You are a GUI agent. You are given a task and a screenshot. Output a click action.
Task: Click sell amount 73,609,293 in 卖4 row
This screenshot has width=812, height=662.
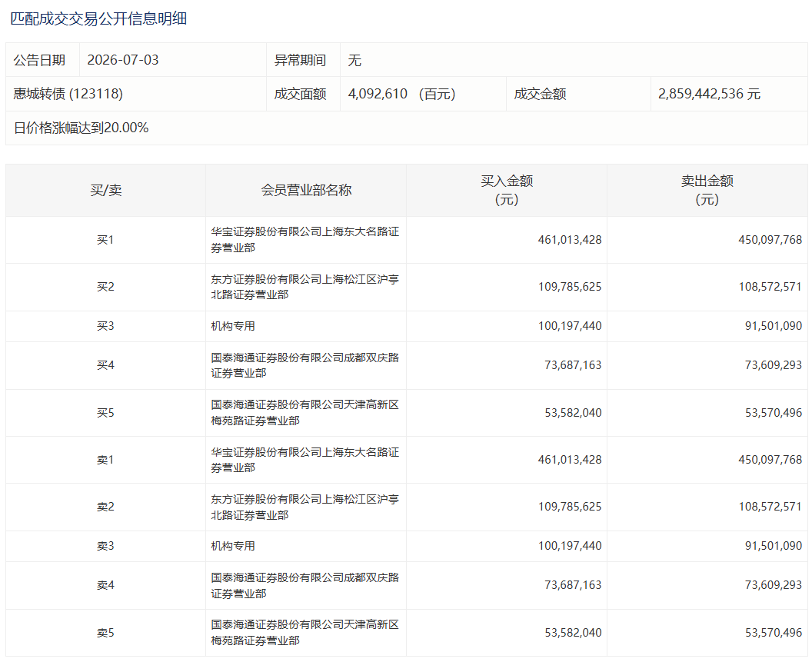tap(773, 586)
